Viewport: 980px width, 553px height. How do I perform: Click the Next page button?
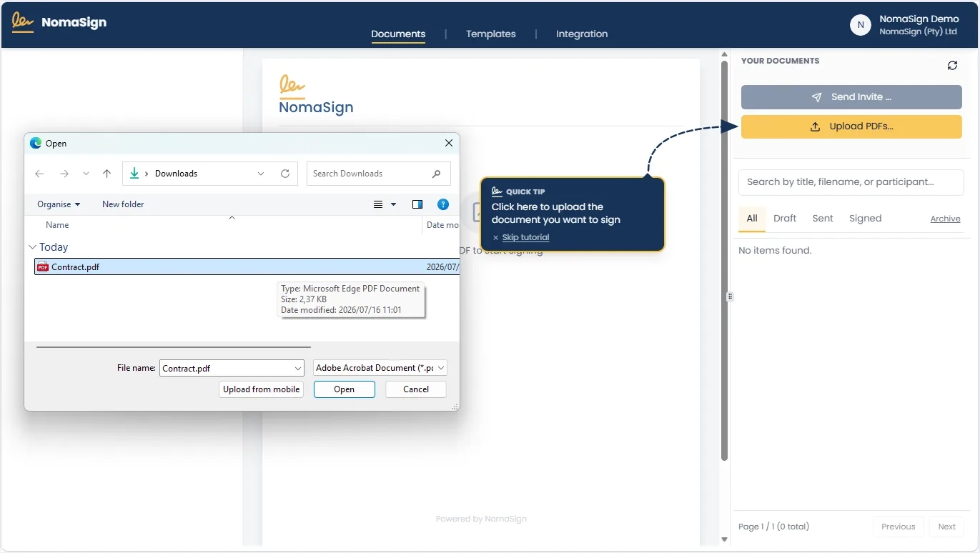click(947, 527)
